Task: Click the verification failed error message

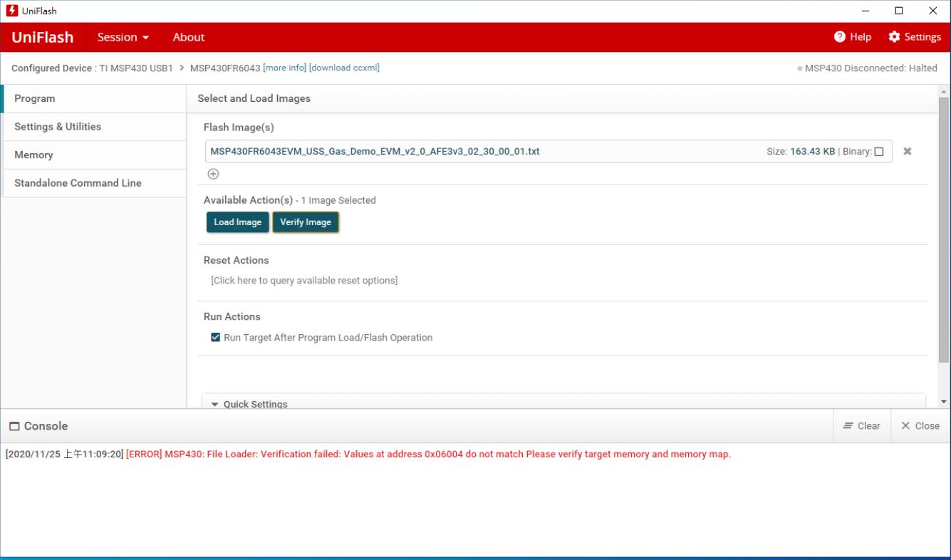Action: [428, 455]
